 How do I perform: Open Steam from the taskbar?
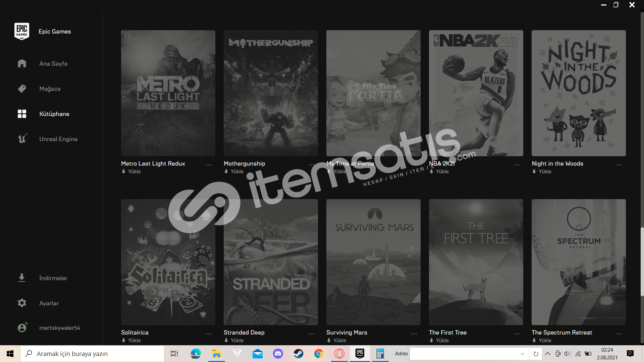coord(299,354)
